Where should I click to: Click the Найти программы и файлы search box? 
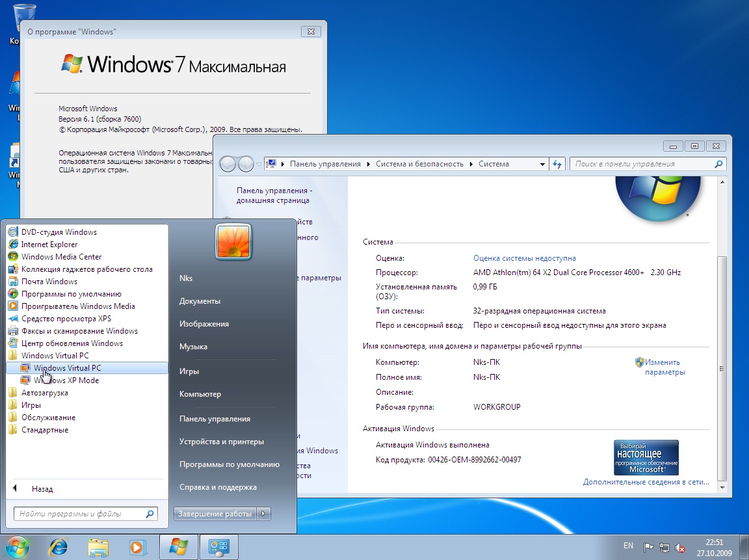(x=86, y=514)
